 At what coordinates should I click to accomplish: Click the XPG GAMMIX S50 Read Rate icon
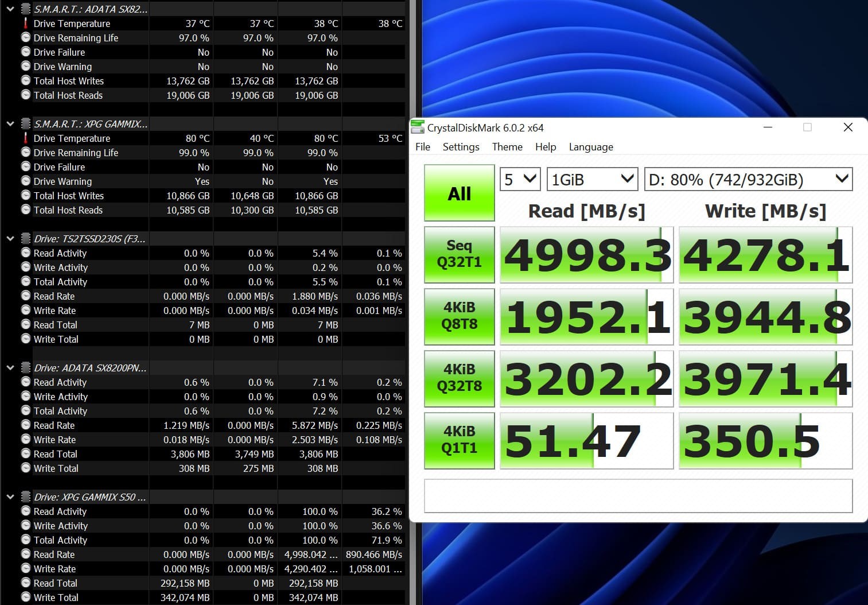coord(25,554)
